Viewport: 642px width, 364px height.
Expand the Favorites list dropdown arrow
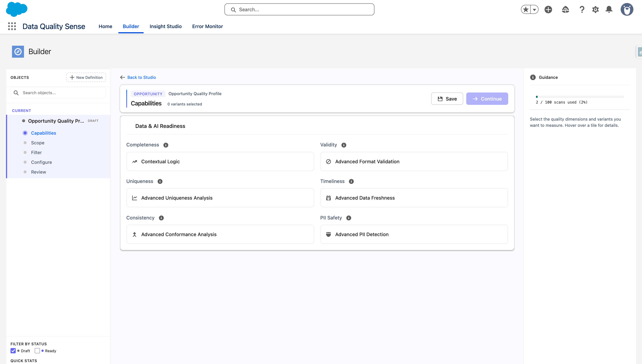coord(534,10)
